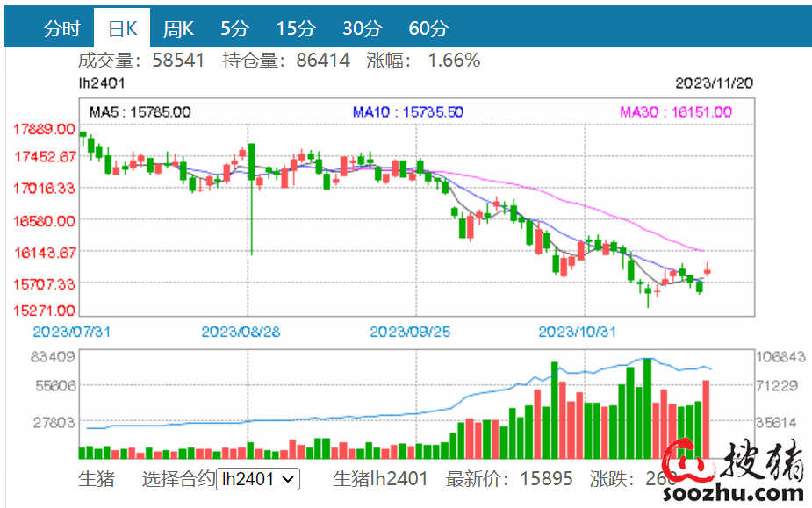Click the 83409 volume axis label

click(x=53, y=356)
